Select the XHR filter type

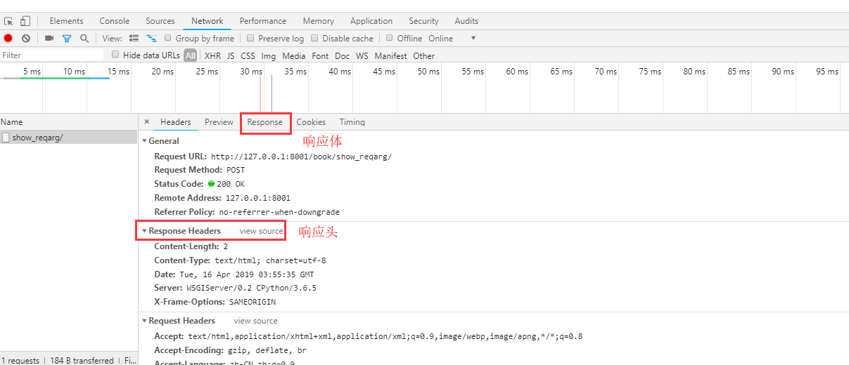pyautogui.click(x=212, y=56)
